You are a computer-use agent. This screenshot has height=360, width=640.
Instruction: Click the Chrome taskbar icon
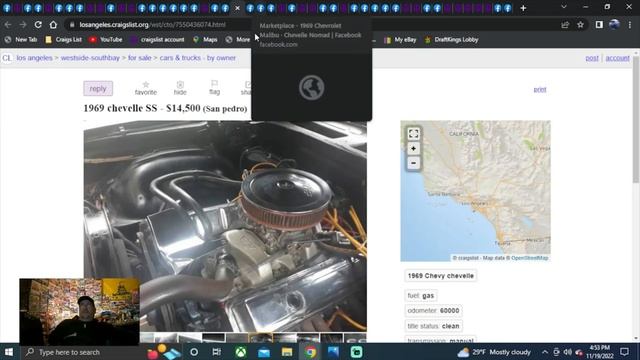[310, 352]
